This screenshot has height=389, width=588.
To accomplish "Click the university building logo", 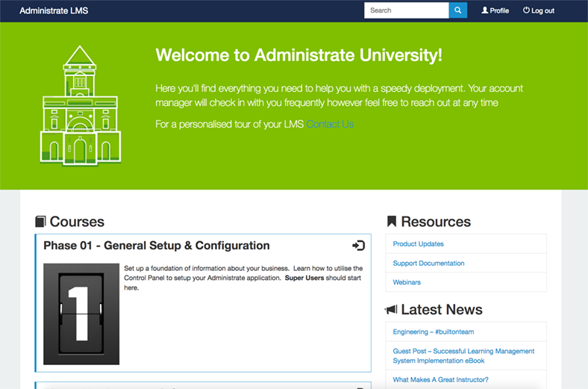I will click(x=81, y=105).
